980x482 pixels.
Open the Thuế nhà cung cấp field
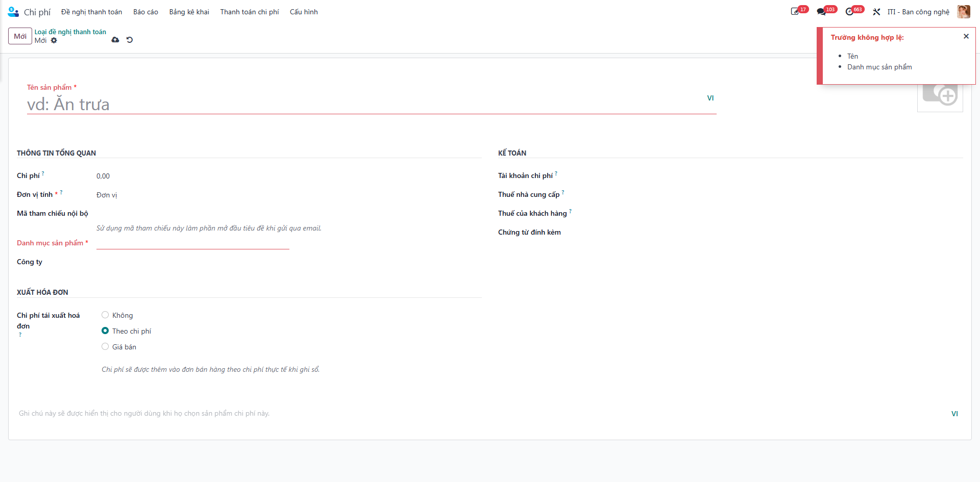674,195
